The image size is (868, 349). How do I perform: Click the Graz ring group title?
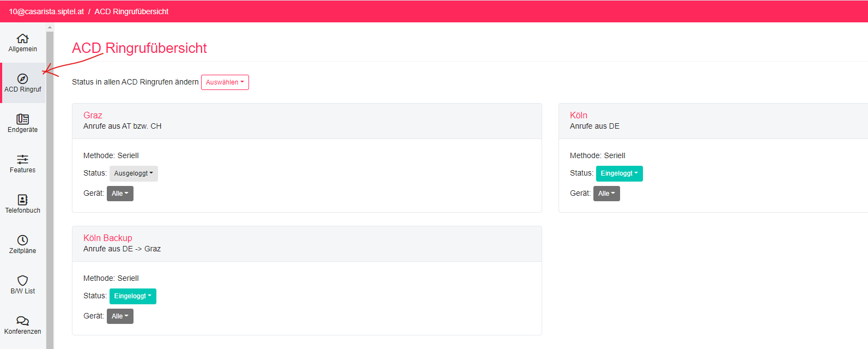pos(93,115)
